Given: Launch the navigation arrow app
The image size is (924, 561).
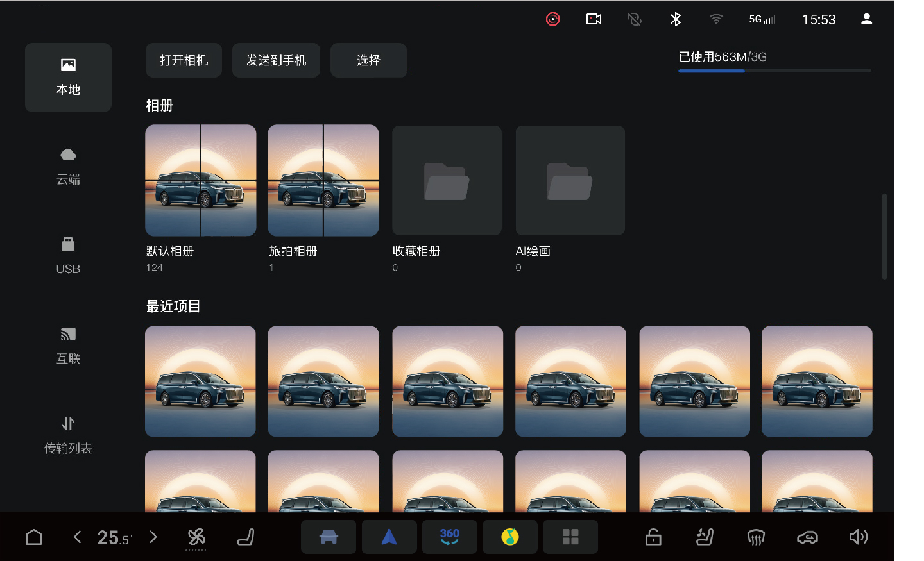Looking at the screenshot, I should click(389, 537).
